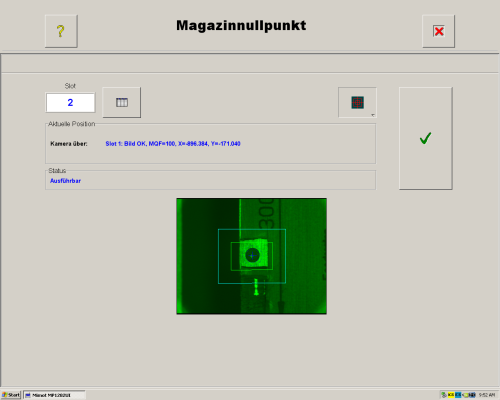Viewport: 500px width, 400px height.
Task: Switch to the Mimot taskbar application
Action: (x=54, y=395)
